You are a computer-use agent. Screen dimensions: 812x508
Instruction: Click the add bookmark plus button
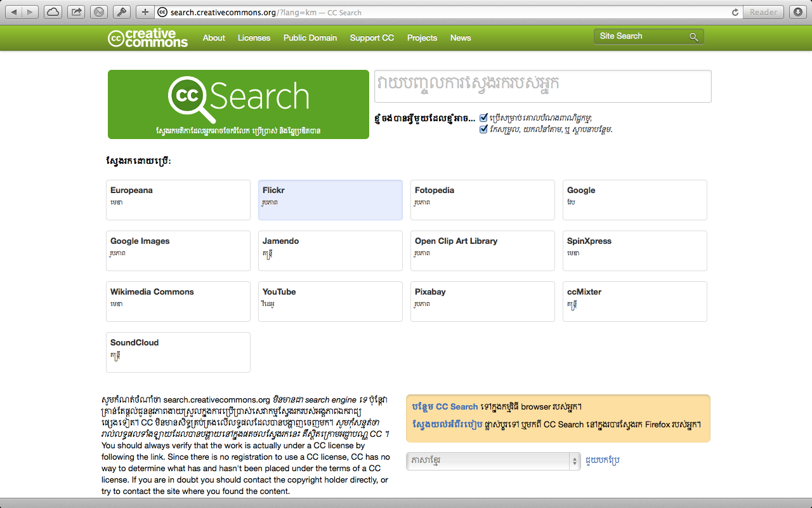[x=145, y=12]
